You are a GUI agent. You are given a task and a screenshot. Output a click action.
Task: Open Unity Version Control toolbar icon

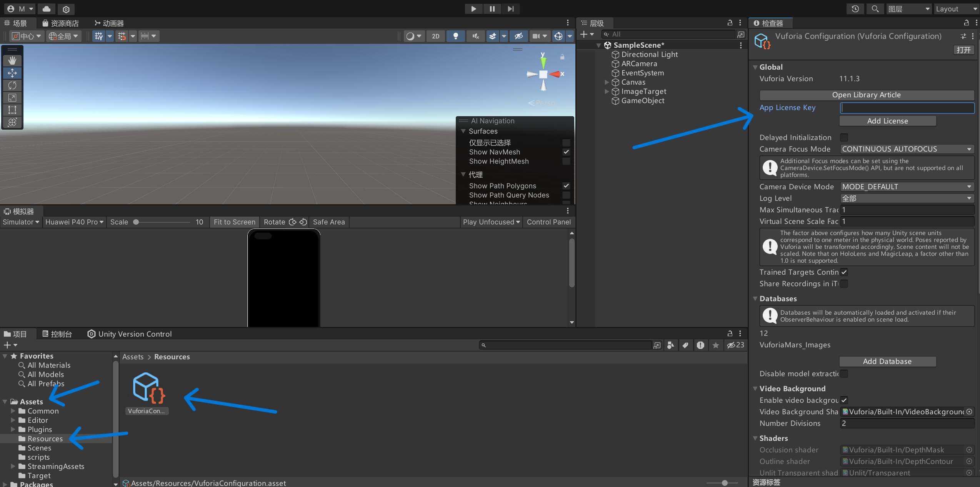(x=66, y=9)
